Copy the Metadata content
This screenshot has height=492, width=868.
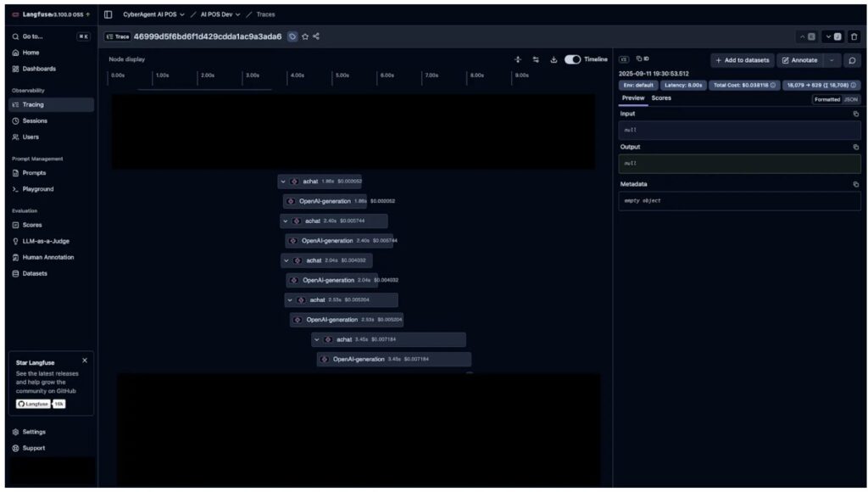(x=855, y=184)
